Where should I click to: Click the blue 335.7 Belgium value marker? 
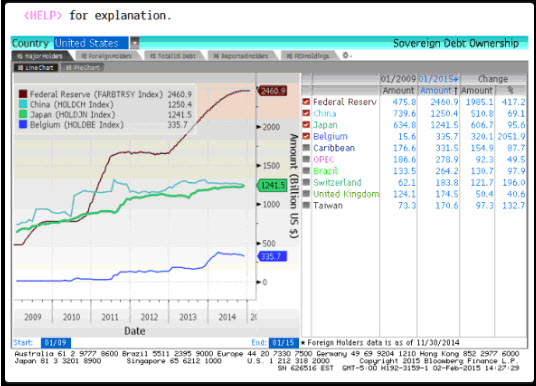coord(272,256)
